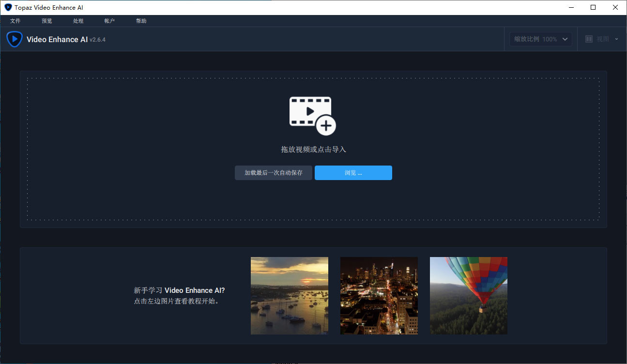Image resolution: width=627 pixels, height=364 pixels.
Task: Click the Topaz shield logo in header
Action: 15,39
